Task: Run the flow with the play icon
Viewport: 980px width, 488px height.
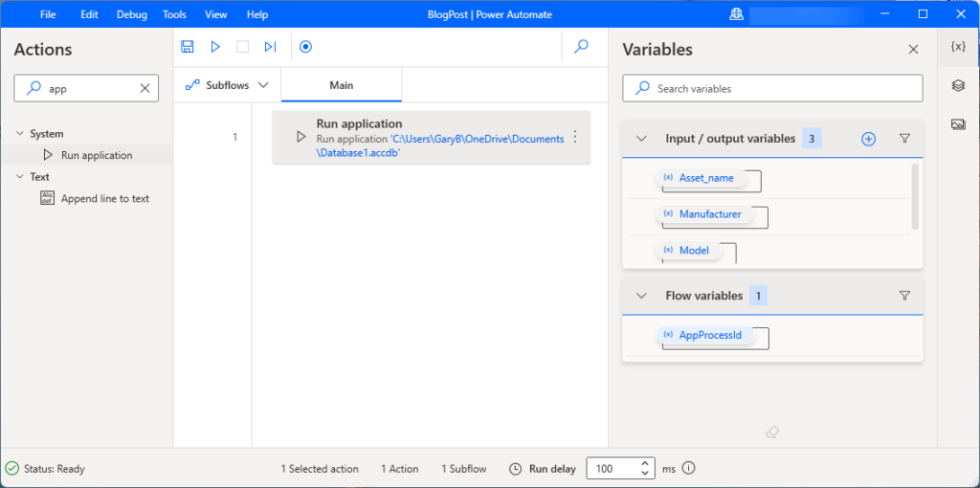Action: [x=215, y=47]
